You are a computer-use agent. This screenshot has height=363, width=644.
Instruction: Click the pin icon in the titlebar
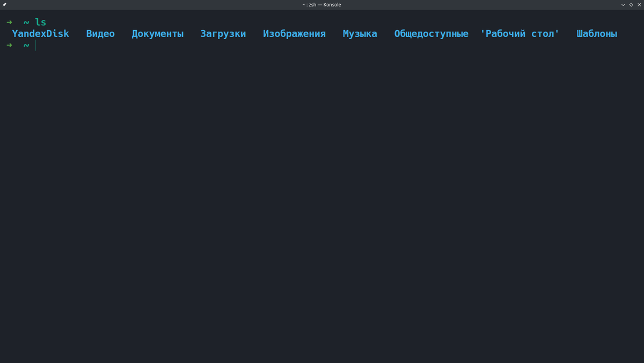(4, 4)
